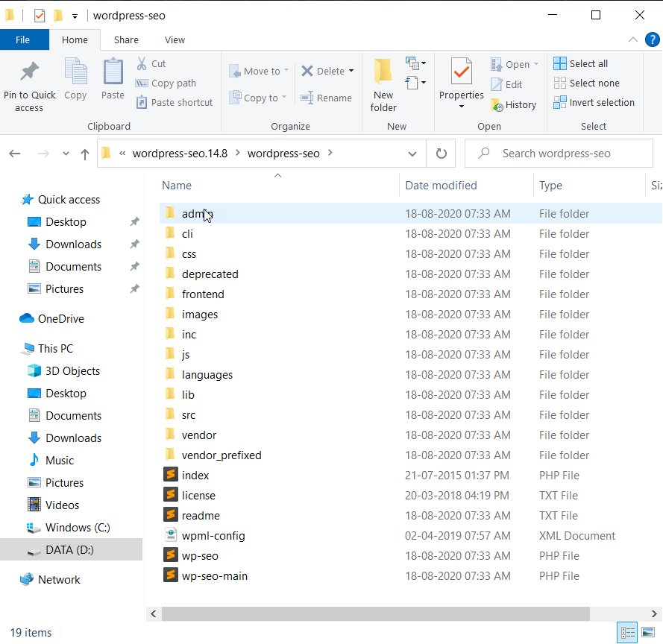The image size is (663, 644).
Task: Switch to the Share ribbon tab
Action: click(x=126, y=40)
